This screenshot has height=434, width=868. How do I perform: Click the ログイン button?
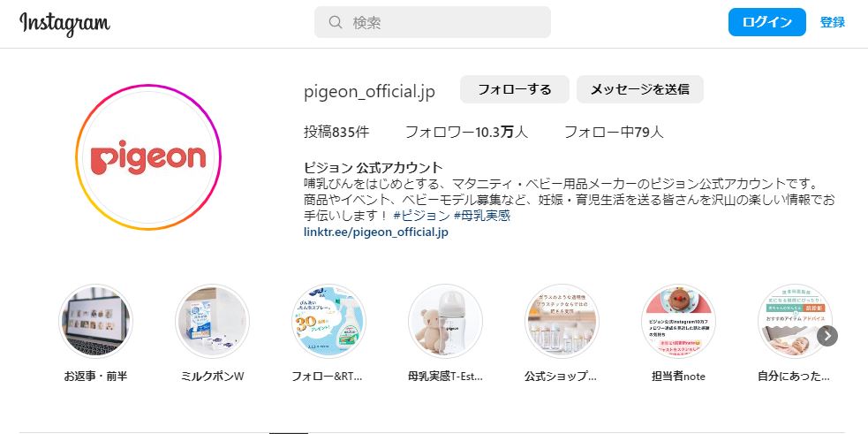coord(766,22)
